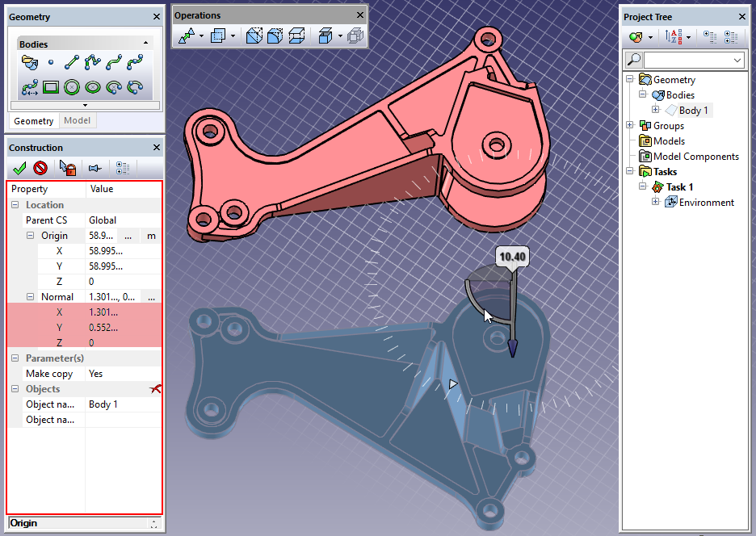
Task: Switch to the Model tab
Action: pyautogui.click(x=77, y=121)
